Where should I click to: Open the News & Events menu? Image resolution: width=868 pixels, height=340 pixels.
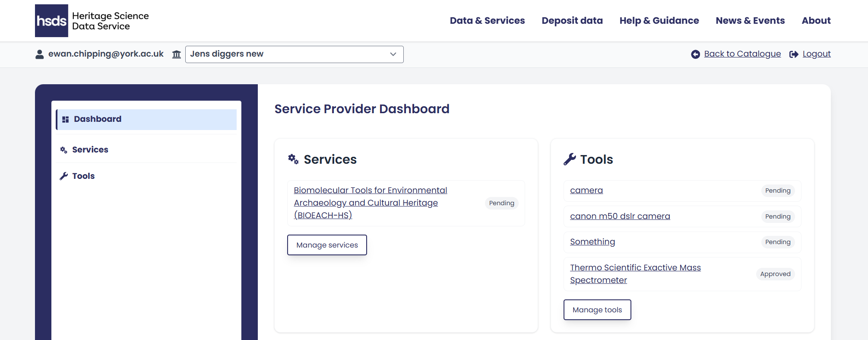click(x=751, y=21)
